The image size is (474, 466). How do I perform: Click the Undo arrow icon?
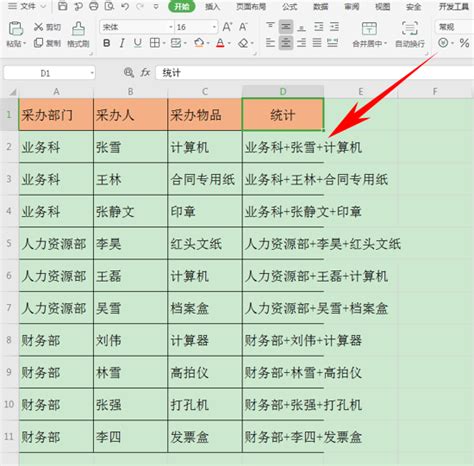click(x=125, y=6)
